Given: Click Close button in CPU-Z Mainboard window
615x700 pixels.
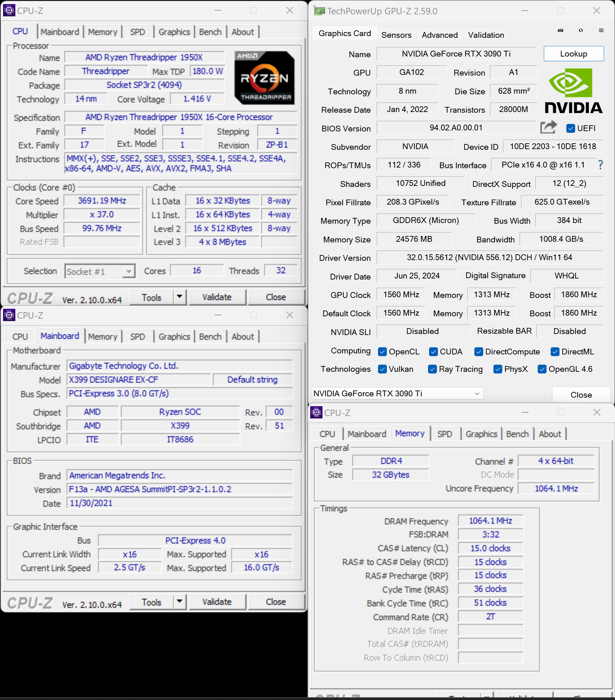Looking at the screenshot, I should 276,602.
